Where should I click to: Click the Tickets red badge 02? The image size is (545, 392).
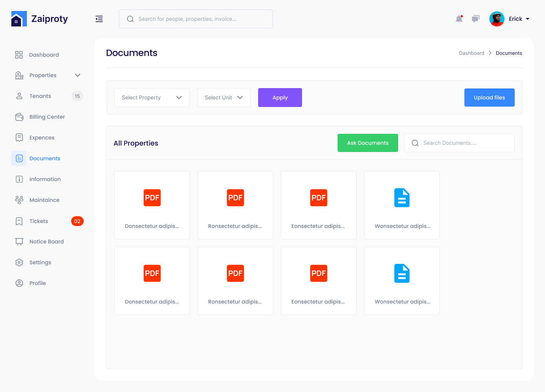77,221
